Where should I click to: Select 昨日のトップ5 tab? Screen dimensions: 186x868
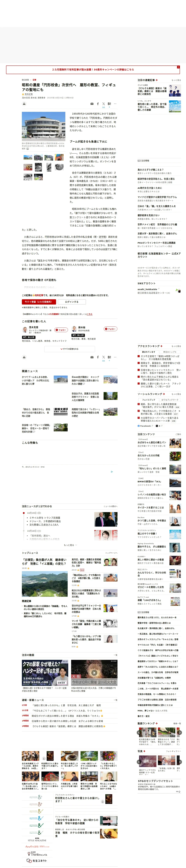click(170, 352)
